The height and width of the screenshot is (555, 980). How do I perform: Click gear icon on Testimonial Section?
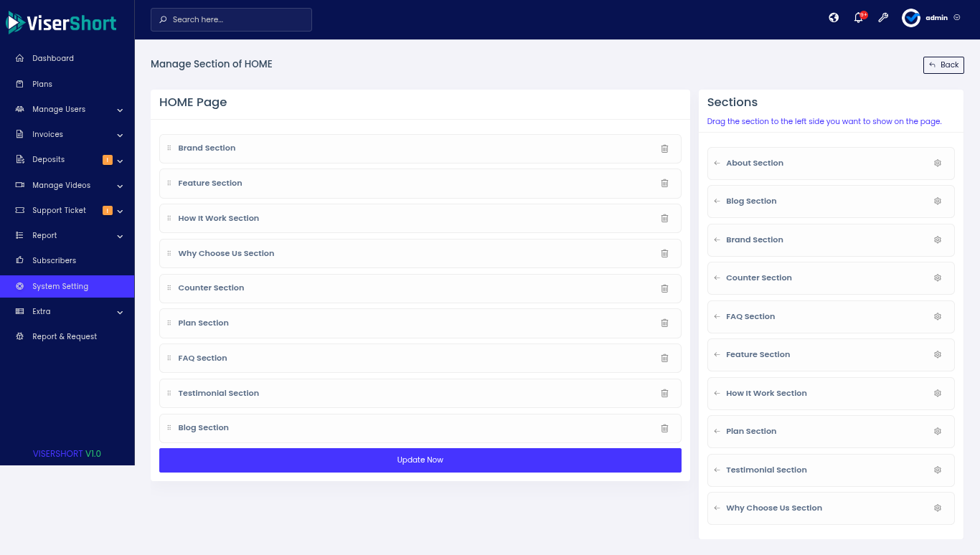pos(937,470)
